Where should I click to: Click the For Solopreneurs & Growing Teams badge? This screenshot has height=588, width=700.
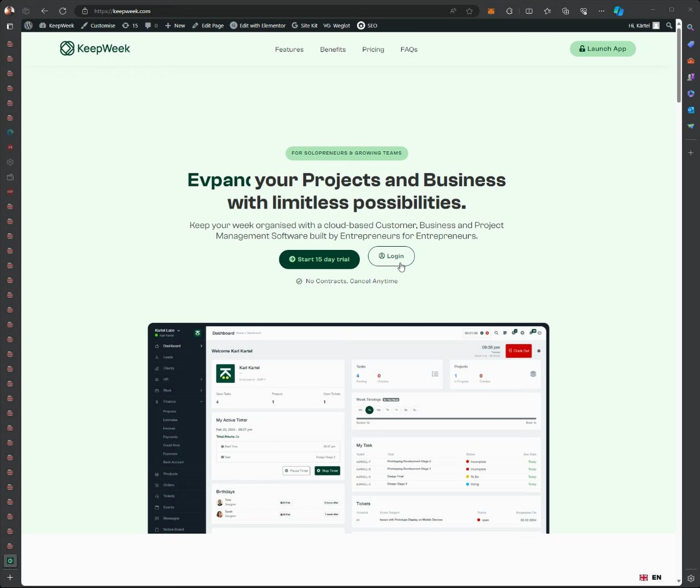click(x=347, y=153)
